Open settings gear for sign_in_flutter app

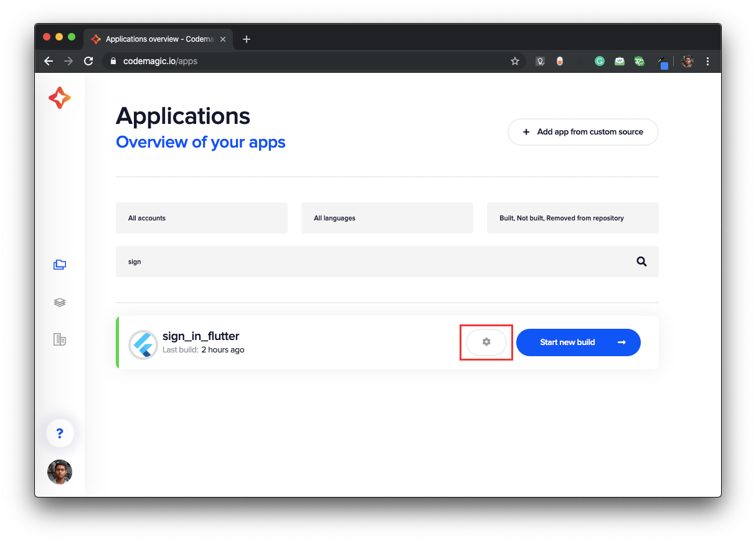486,342
